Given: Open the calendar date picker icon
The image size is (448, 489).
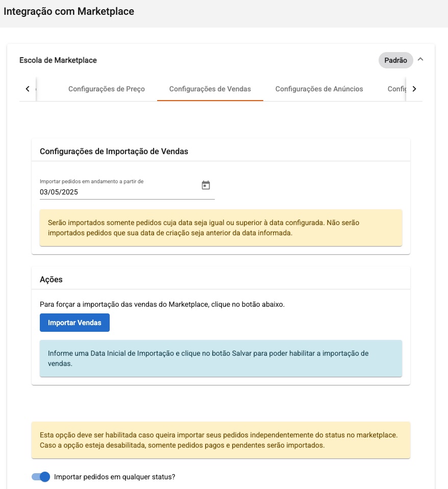Looking at the screenshot, I should 206,185.
